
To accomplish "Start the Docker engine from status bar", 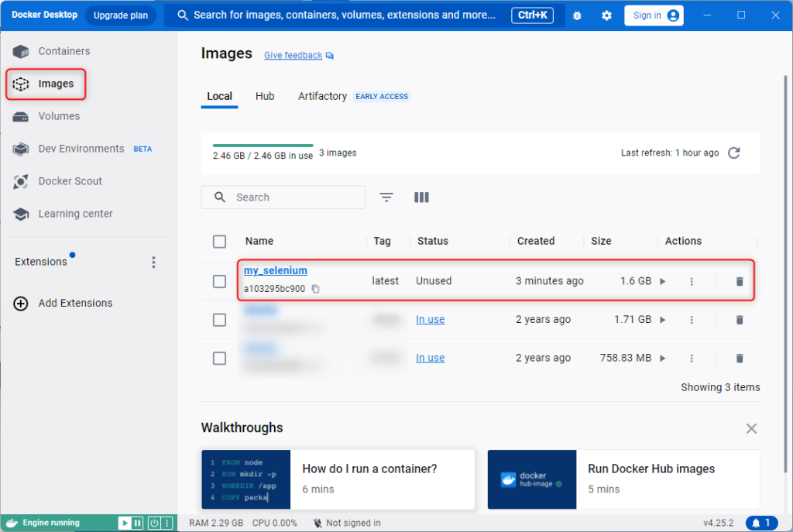I will [125, 523].
